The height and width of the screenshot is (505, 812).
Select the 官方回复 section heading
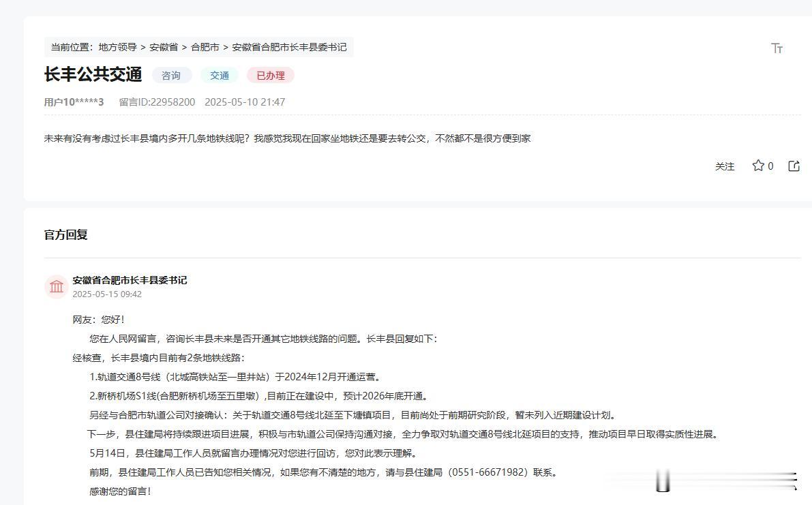(x=65, y=235)
